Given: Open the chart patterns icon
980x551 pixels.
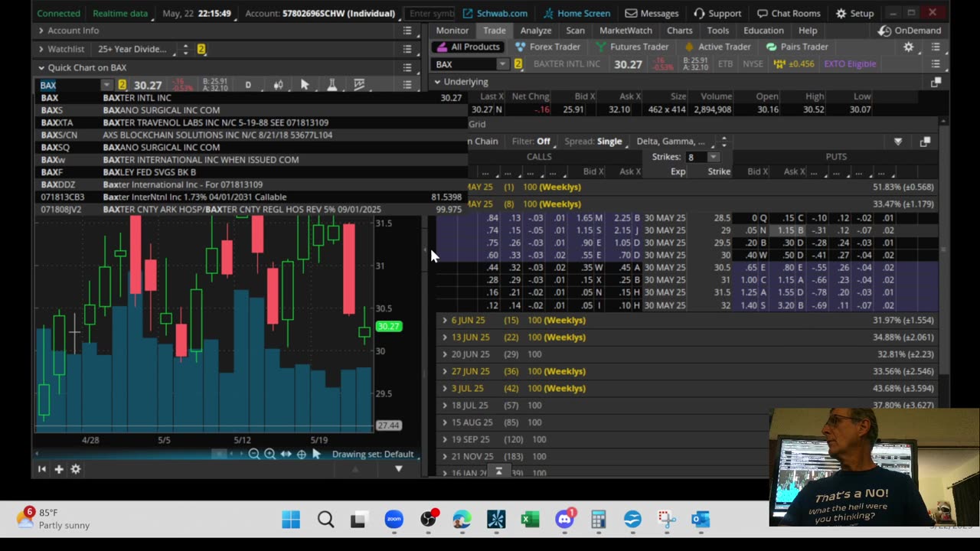Looking at the screenshot, I should (360, 85).
